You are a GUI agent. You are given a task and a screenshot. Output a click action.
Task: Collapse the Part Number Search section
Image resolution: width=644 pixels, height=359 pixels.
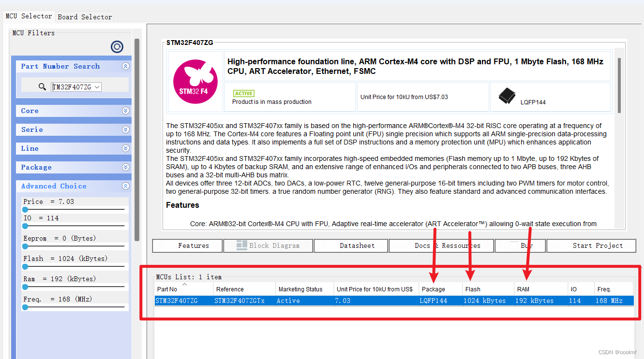tap(126, 67)
